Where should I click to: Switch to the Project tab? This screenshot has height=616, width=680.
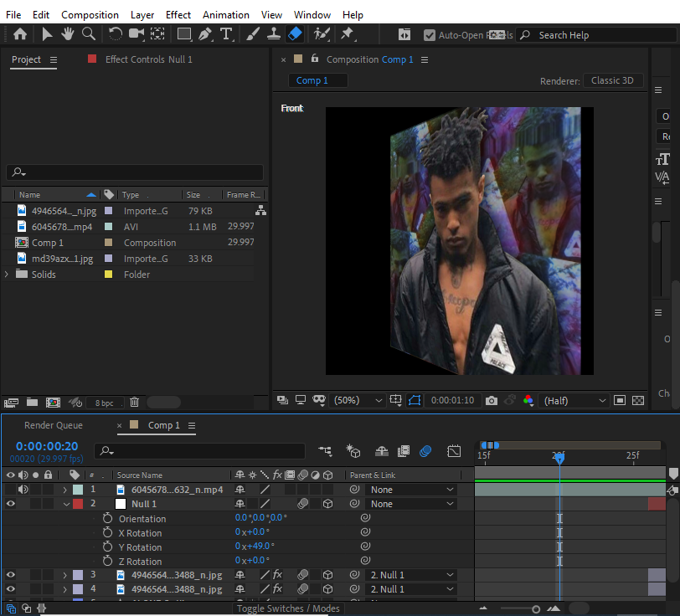coord(25,59)
